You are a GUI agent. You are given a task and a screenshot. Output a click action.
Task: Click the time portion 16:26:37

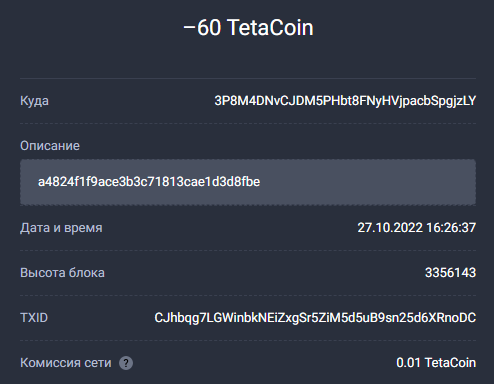451,228
